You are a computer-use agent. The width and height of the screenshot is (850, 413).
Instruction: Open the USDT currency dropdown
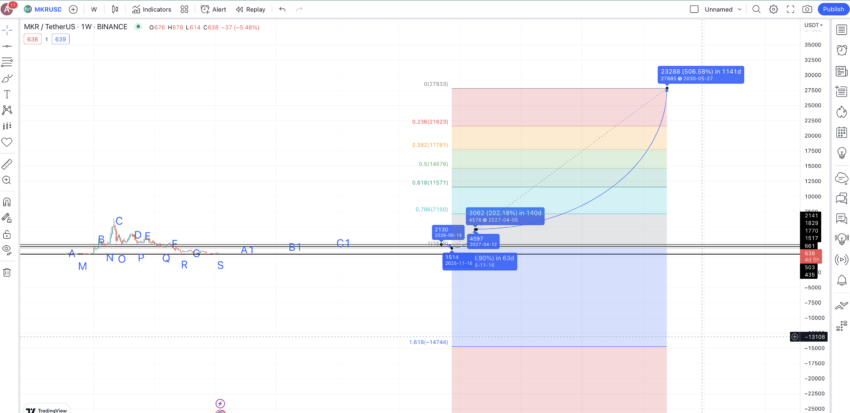coord(813,25)
